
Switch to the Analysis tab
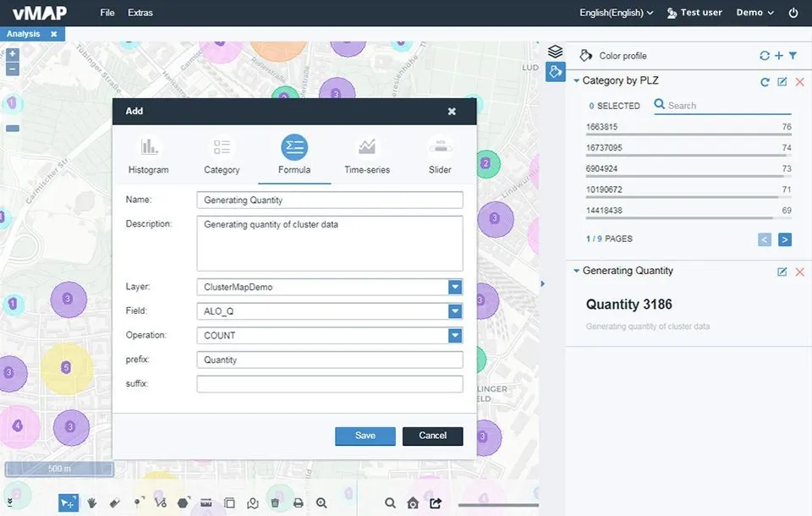click(24, 34)
